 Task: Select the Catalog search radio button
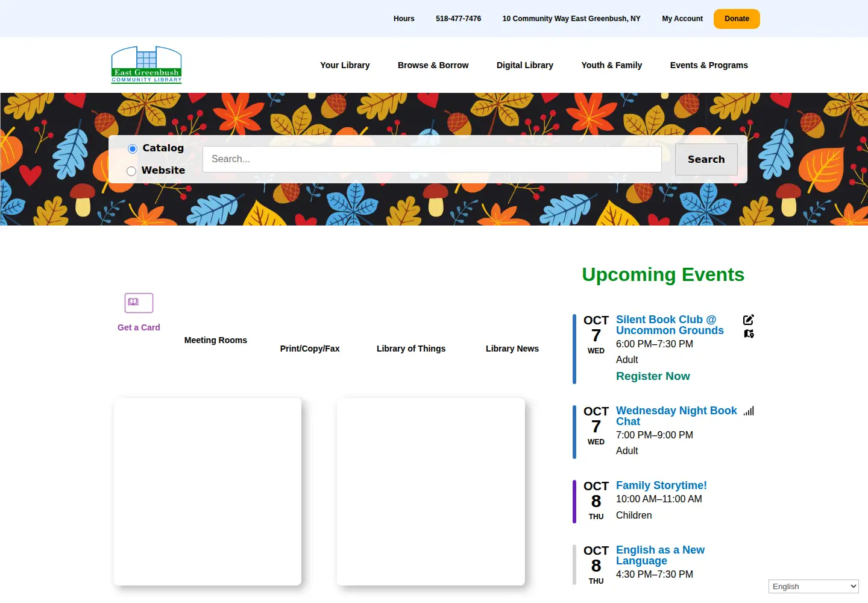(x=133, y=149)
